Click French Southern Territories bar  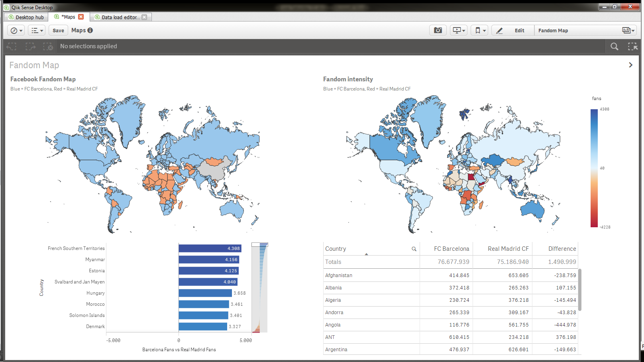[x=210, y=248]
